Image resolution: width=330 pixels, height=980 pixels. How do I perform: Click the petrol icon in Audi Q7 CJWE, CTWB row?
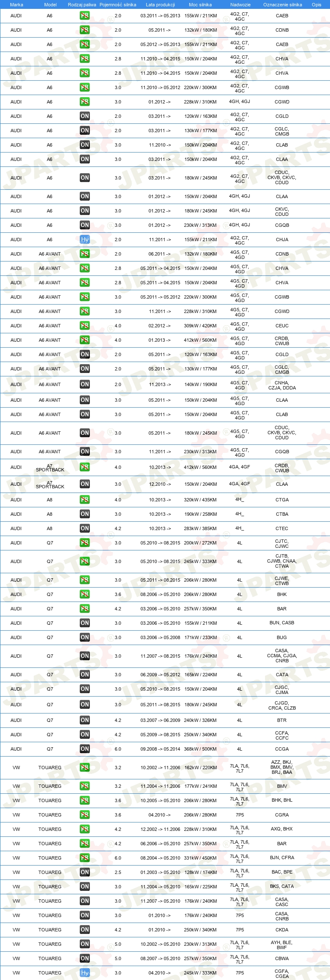point(85,580)
